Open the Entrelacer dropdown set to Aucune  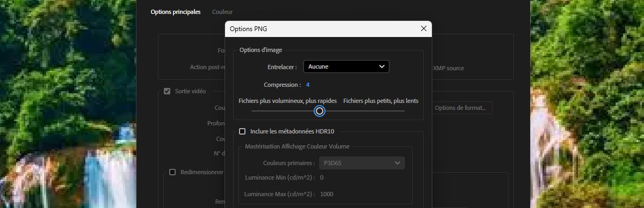[346, 66]
